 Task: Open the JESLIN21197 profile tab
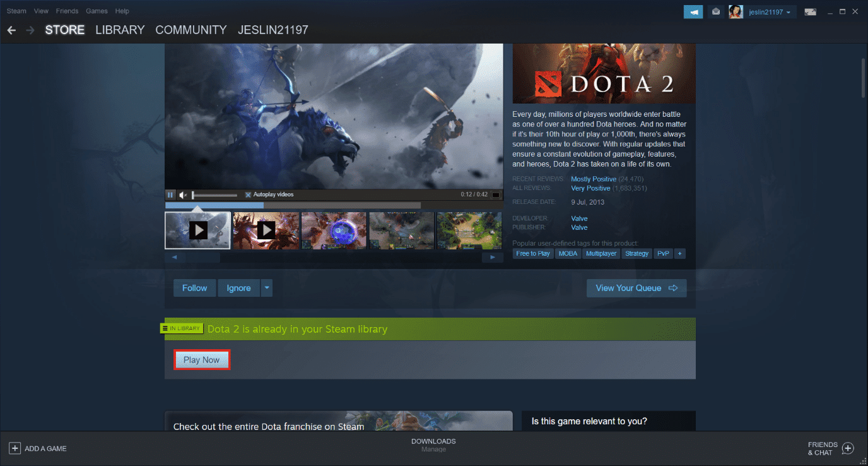click(x=273, y=30)
